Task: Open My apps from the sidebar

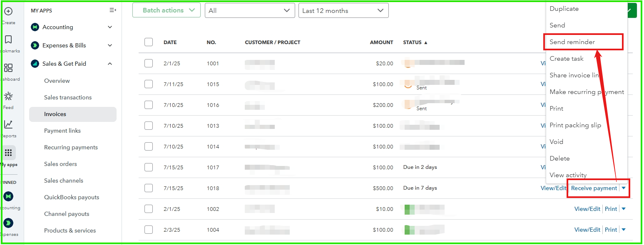Action: point(9,153)
